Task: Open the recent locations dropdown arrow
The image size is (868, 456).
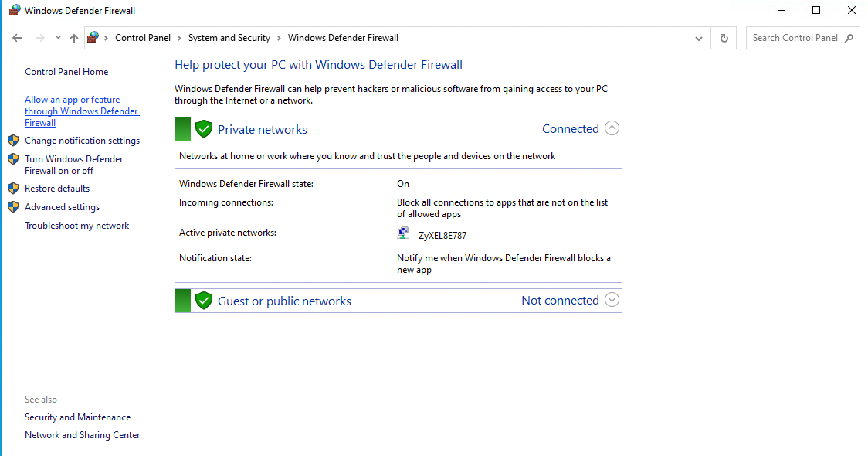Action: pos(58,38)
